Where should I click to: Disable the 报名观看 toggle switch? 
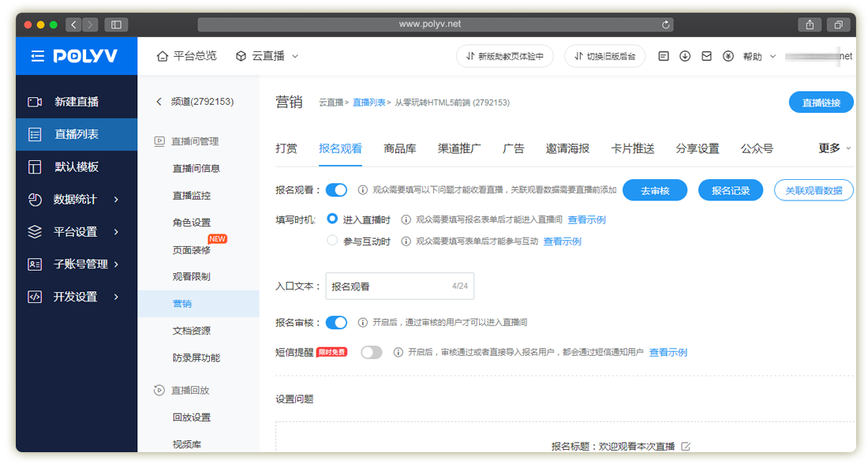tap(336, 190)
